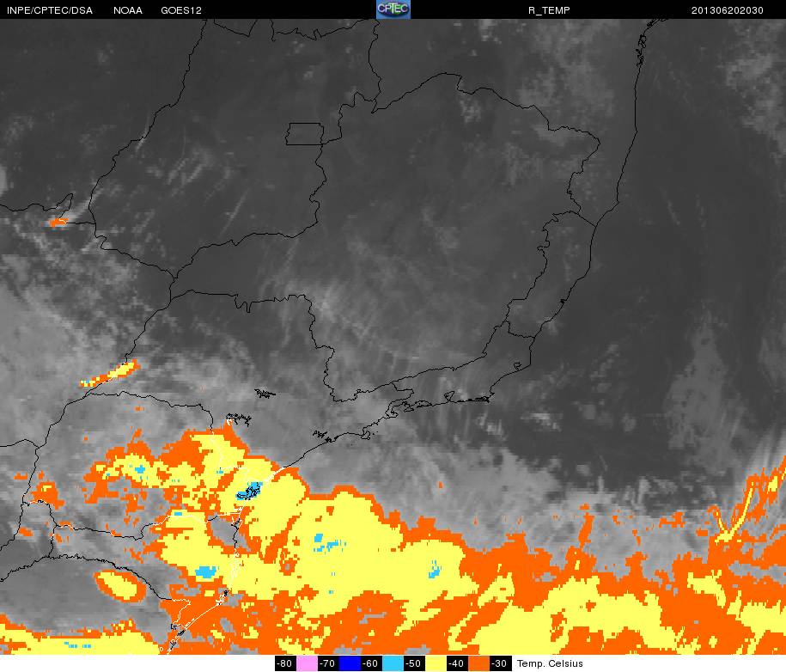Select the -60 legend value

(371, 663)
